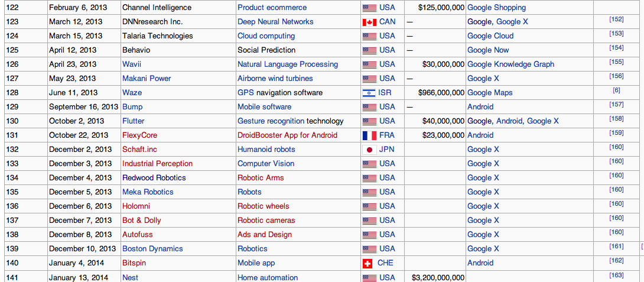Screen dimensions: 644x282
Task: Open citation reference [163]
Action: [x=616, y=274]
